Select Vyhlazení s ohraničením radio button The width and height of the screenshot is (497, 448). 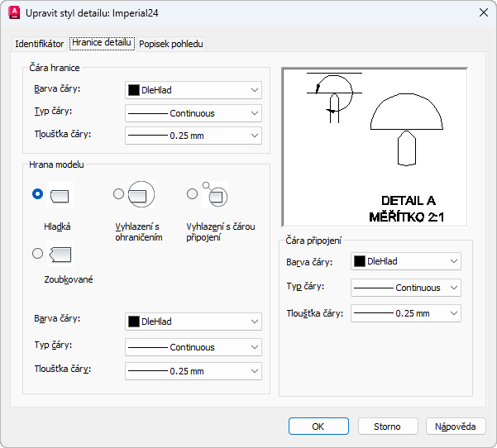click(118, 193)
